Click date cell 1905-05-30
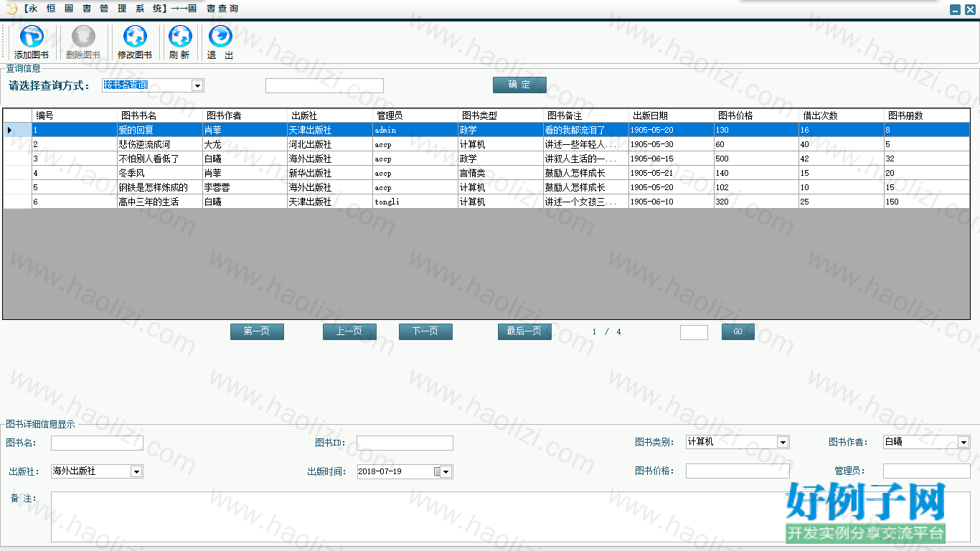Image resolution: width=980 pixels, height=551 pixels. coord(672,144)
